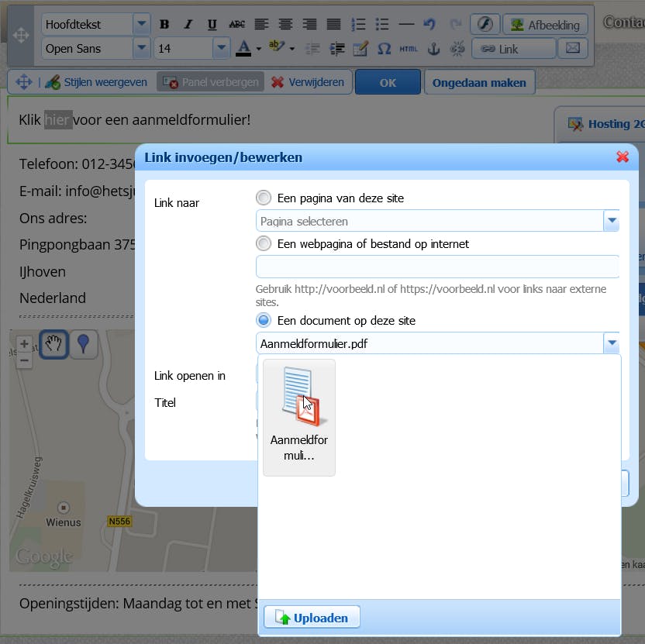Align text right
Image resolution: width=645 pixels, height=644 pixels.
[309, 24]
